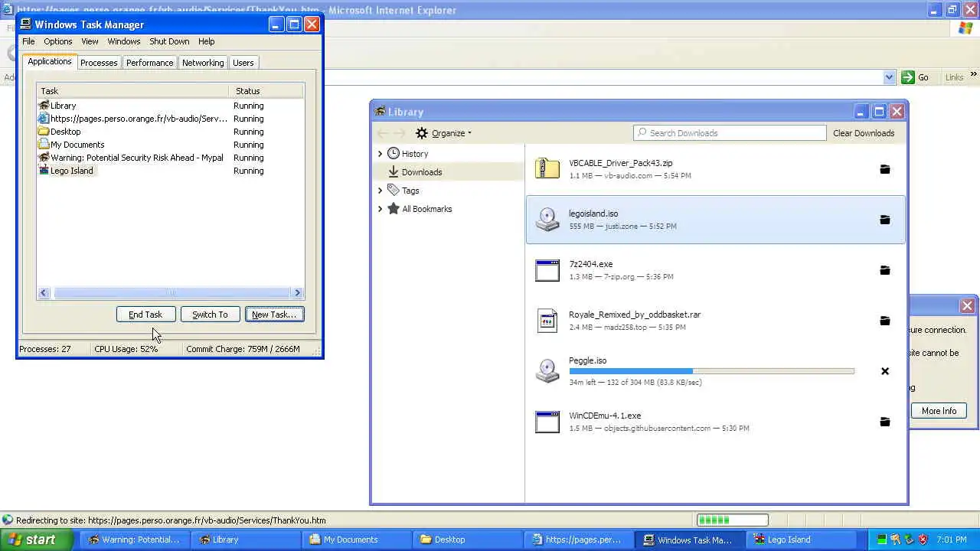Expand the Tags tree node

[x=380, y=191]
